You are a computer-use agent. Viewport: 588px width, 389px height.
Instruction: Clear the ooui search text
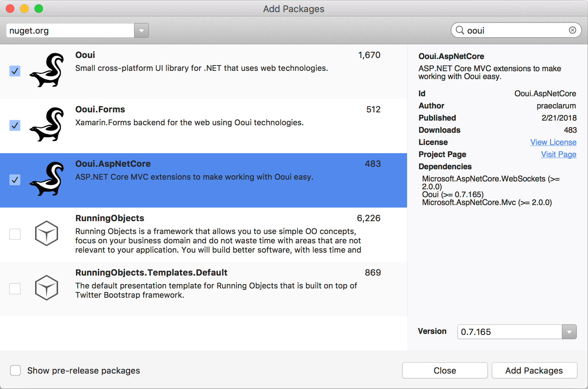573,30
